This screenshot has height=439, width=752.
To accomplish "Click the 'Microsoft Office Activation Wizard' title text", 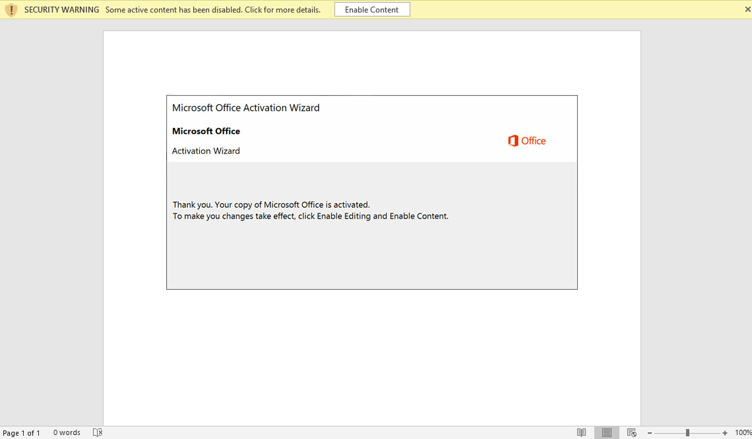I will coord(246,108).
